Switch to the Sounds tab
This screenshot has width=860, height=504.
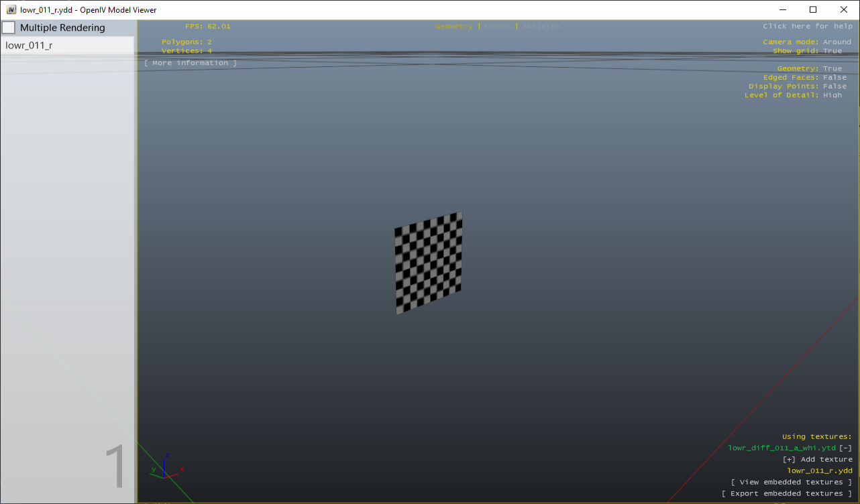498,26
